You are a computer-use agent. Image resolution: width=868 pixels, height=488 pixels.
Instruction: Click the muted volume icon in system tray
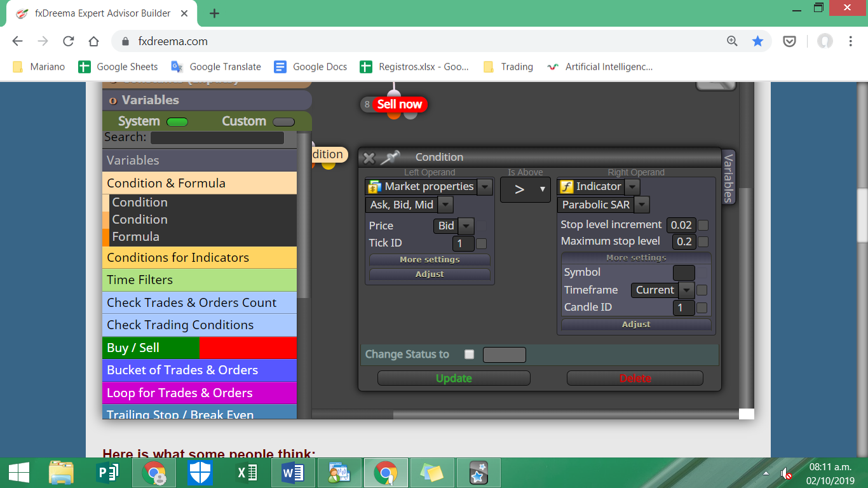(786, 473)
